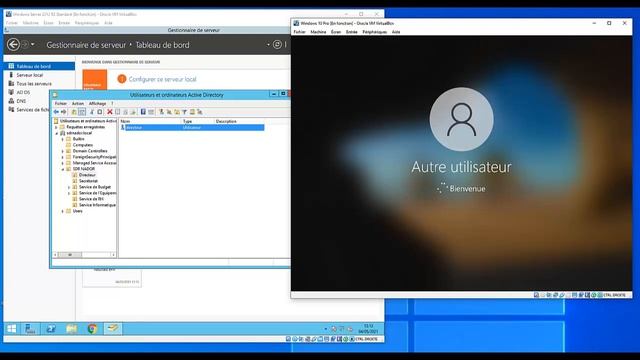Expand the ForeignSecurityPrincipals node
640x360 pixels.
pos(62,157)
